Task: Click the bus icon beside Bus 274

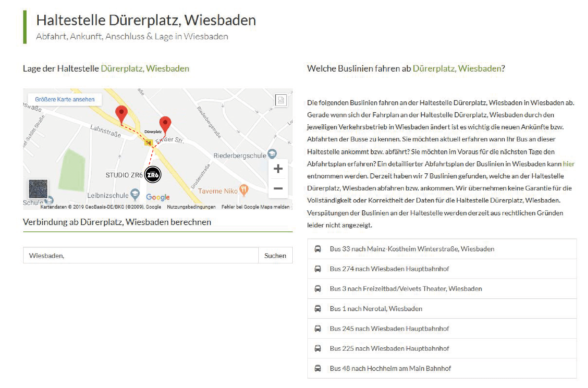Action: 318,269
